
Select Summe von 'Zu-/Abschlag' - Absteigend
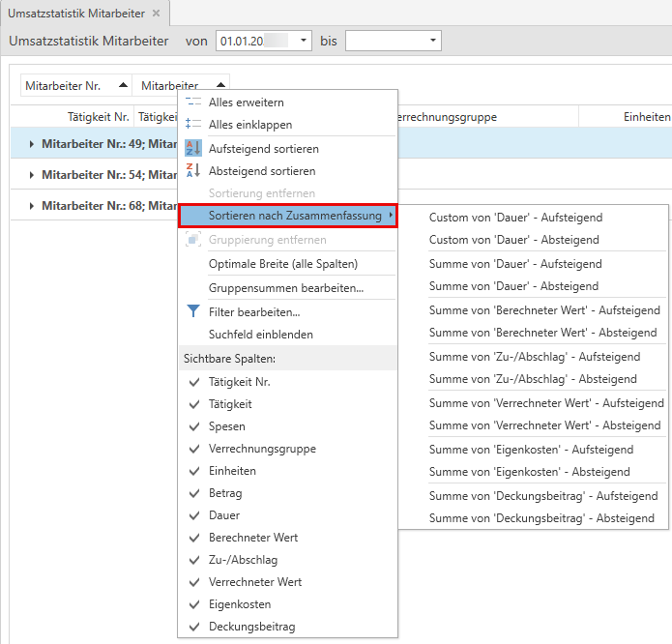click(533, 379)
